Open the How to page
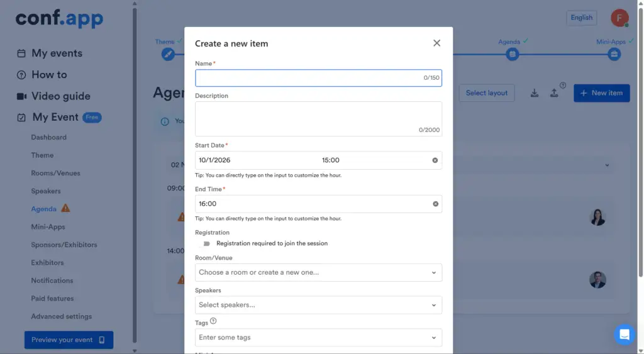The height and width of the screenshot is (354, 644). click(x=49, y=74)
